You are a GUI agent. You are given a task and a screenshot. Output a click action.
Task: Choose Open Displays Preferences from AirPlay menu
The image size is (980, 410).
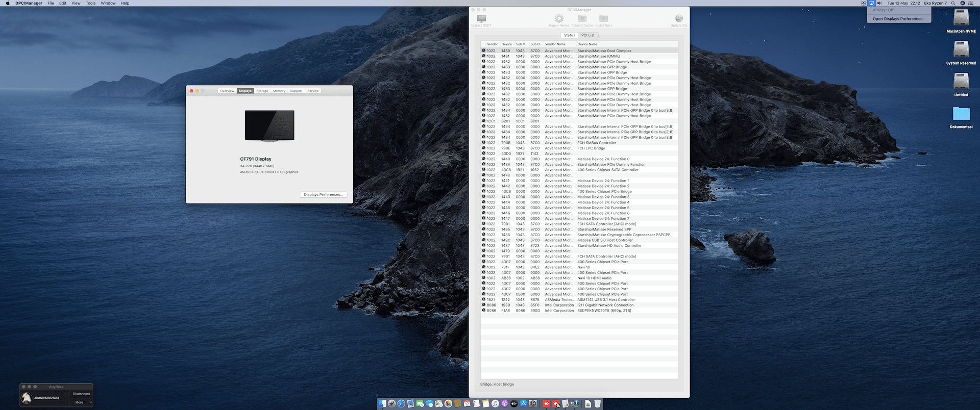tap(899, 19)
